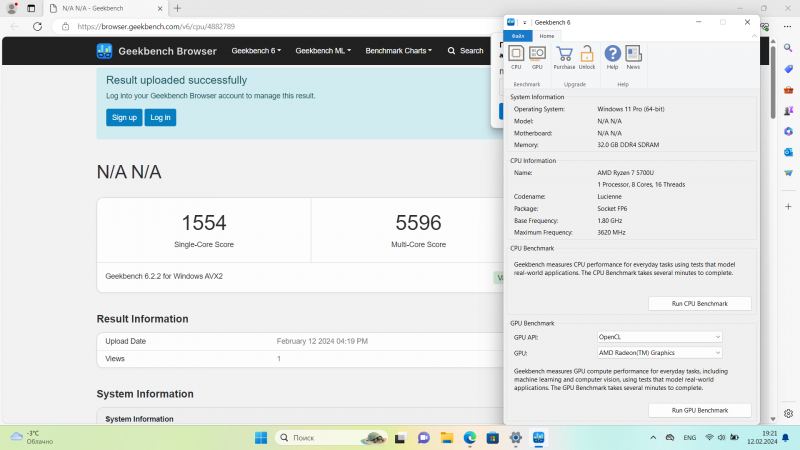Image resolution: width=800 pixels, height=450 pixels.
Task: Click the Upload Date row value
Action: click(x=322, y=341)
